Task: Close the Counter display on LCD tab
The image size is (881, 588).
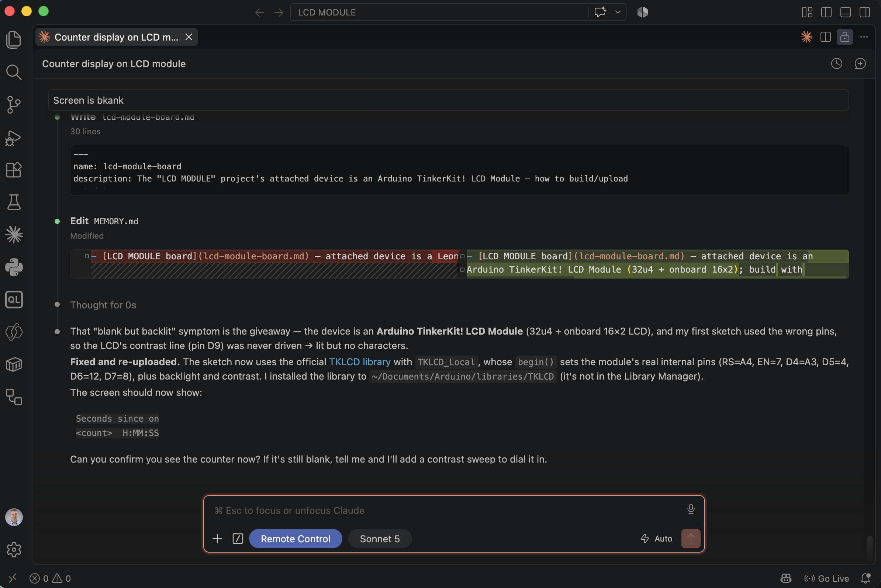Action: click(189, 37)
